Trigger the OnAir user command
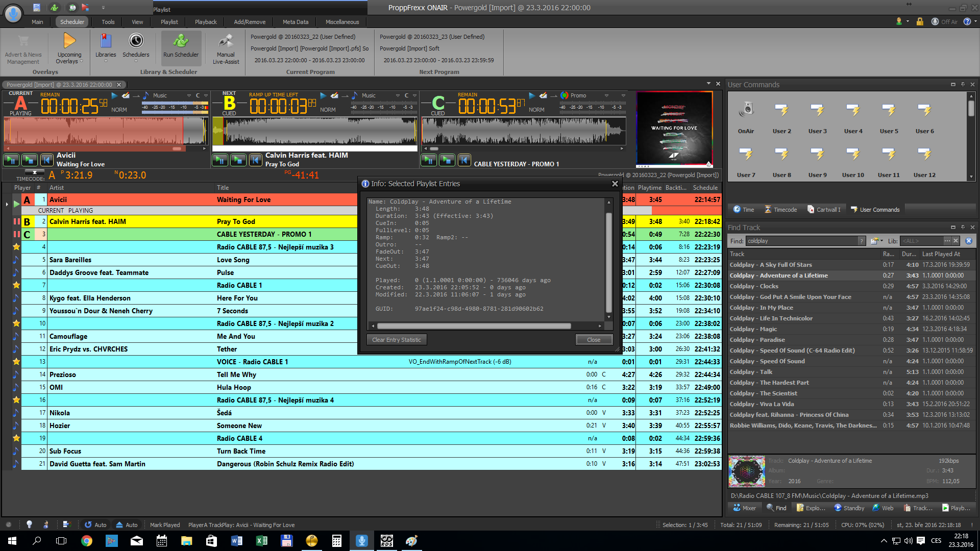980x551 pixels. pyautogui.click(x=746, y=116)
